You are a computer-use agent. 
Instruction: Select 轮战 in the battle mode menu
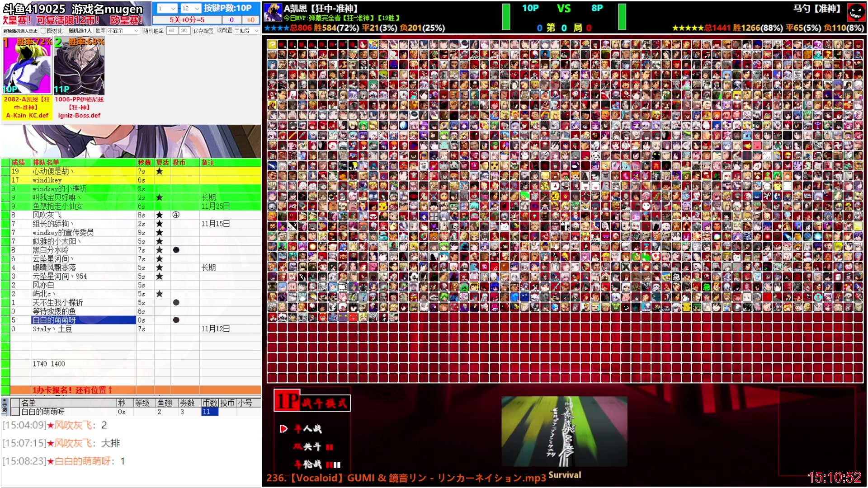308,465
